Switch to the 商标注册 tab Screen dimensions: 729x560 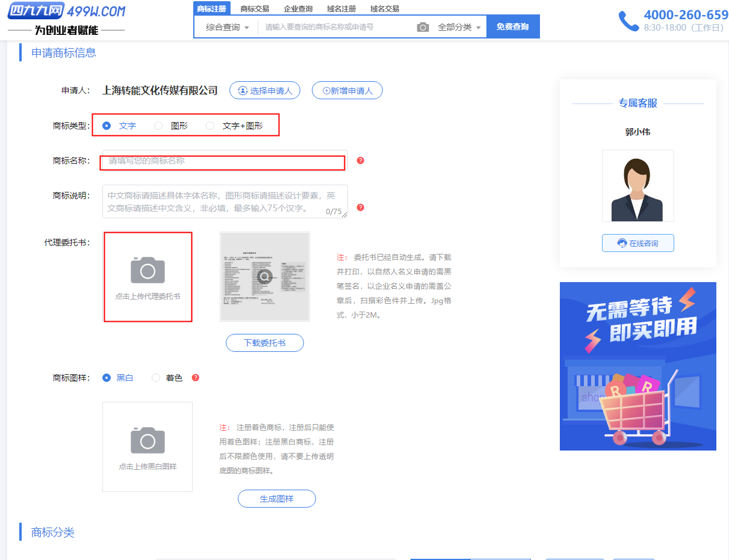[x=212, y=8]
